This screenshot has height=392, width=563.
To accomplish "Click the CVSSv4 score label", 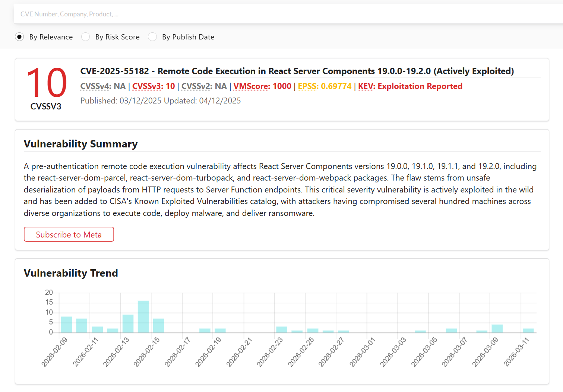I will coord(95,86).
